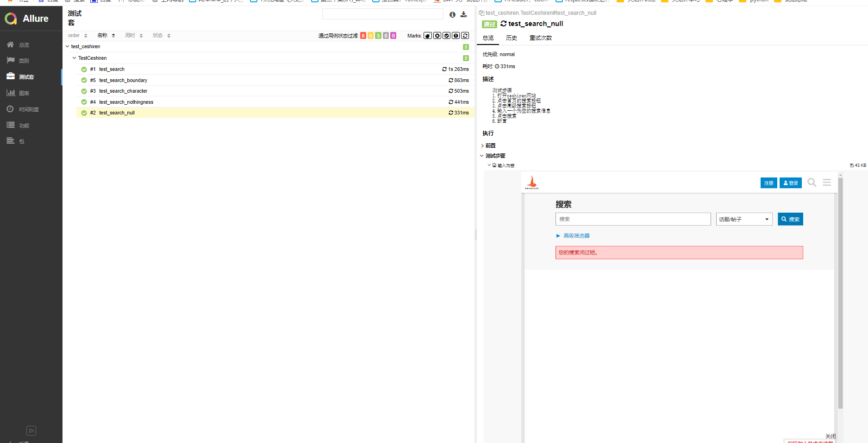Toggle failed status filter (red 0)
This screenshot has width=868, height=443.
coord(363,36)
